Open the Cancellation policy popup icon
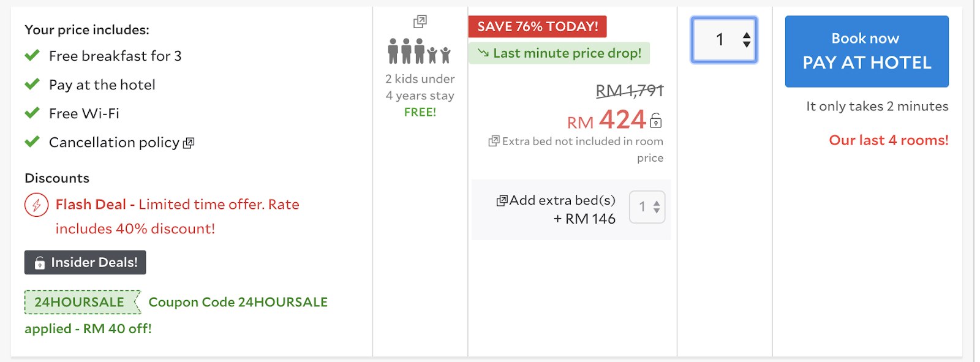 point(189,143)
